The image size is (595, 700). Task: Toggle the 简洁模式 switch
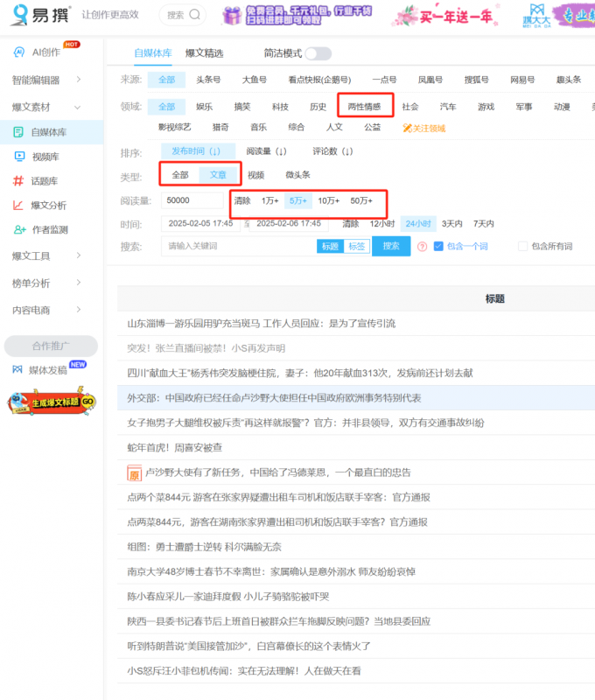(x=318, y=53)
